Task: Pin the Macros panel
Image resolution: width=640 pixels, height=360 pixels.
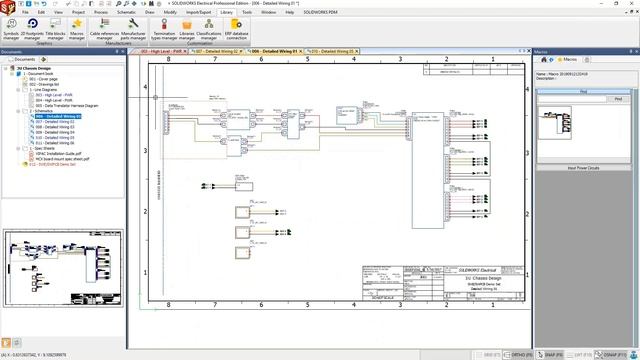Action: 631,51
